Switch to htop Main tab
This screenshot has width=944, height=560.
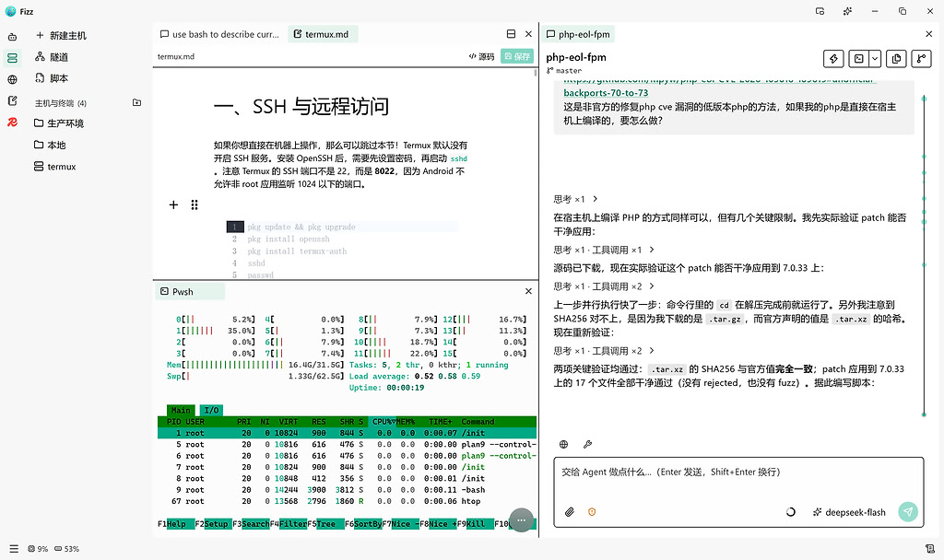tap(181, 410)
